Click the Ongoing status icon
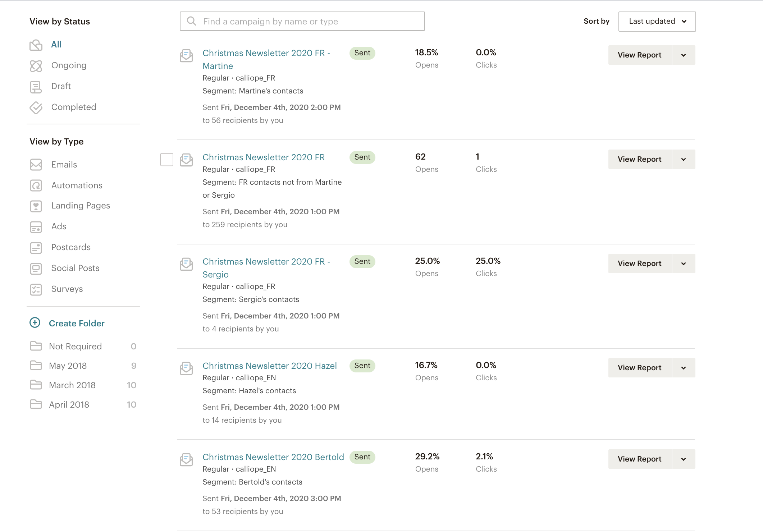 [x=36, y=66]
